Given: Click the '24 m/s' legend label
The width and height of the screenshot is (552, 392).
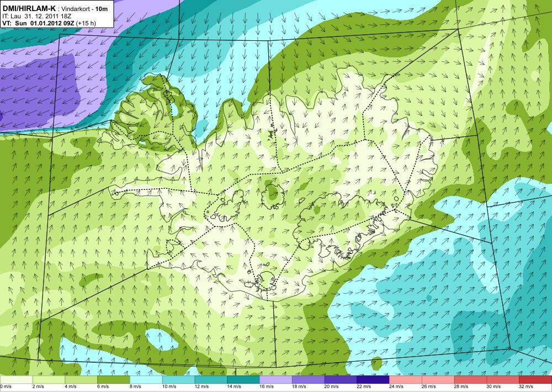Looking at the screenshot, I should tap(396, 386).
